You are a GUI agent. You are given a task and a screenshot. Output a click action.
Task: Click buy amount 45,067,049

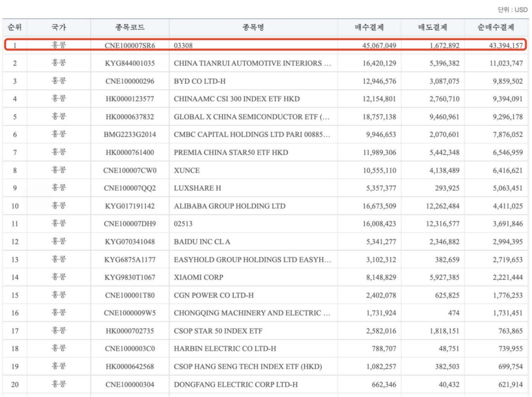pos(379,45)
